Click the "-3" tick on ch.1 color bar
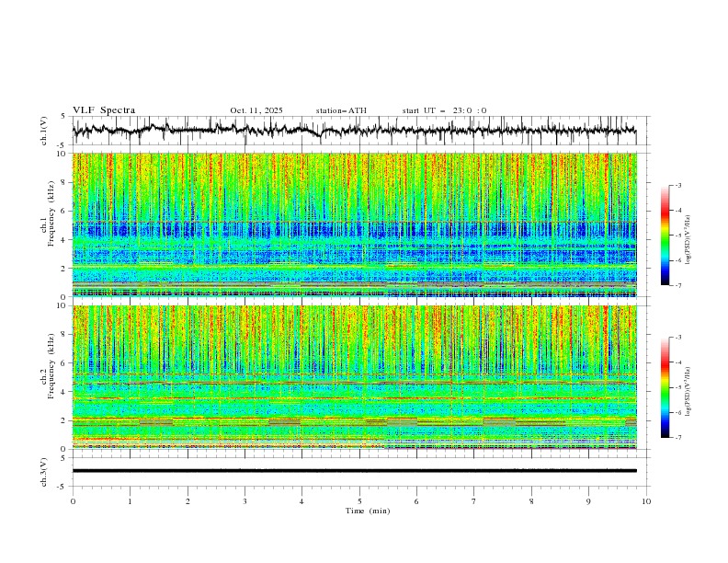Screen dimensions: 728x563 (x=678, y=185)
